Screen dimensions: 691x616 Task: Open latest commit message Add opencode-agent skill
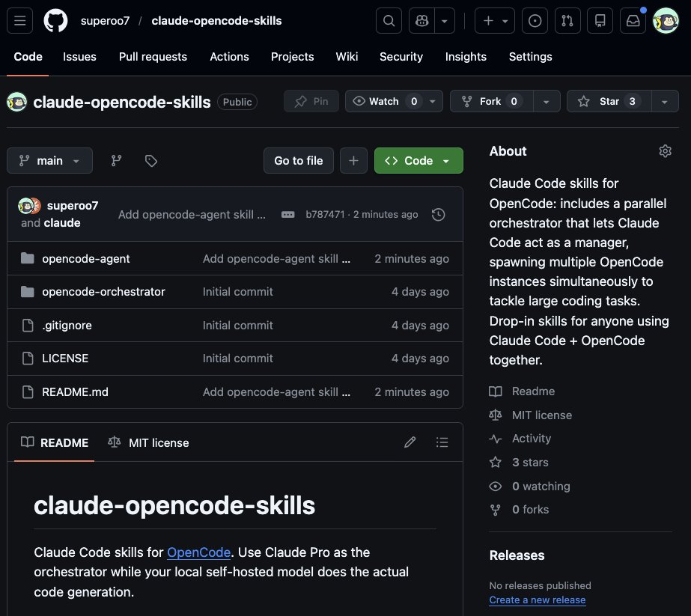click(x=192, y=215)
